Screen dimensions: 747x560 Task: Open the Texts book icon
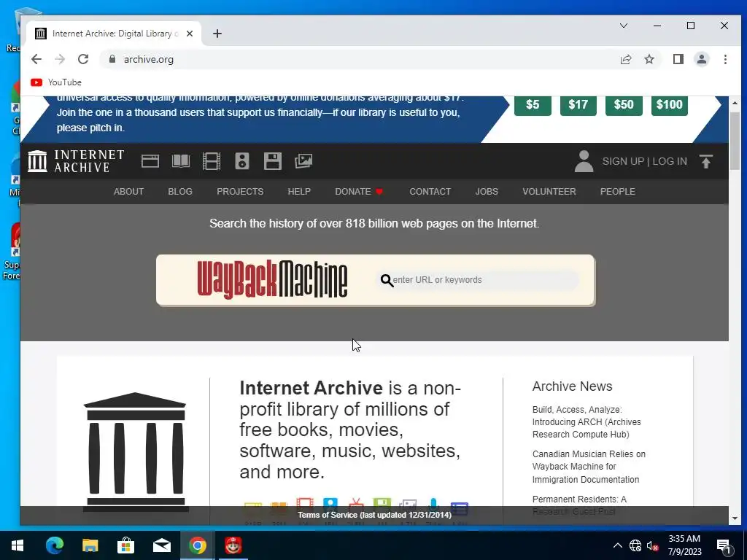181,161
